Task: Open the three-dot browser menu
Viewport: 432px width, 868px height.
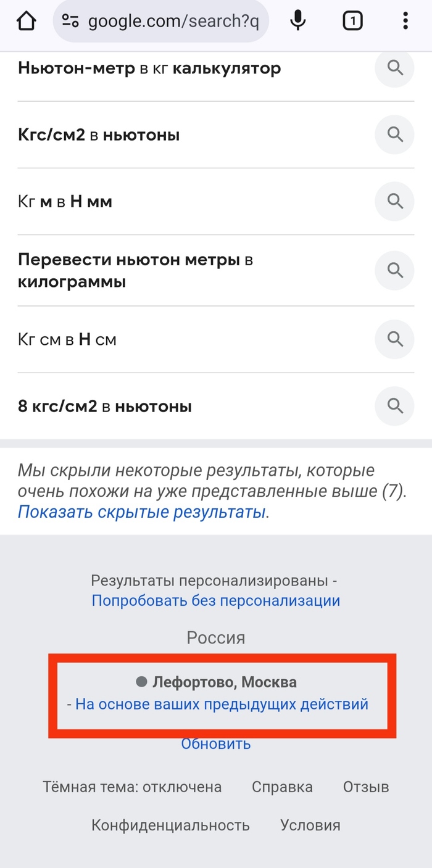Action: [405, 20]
